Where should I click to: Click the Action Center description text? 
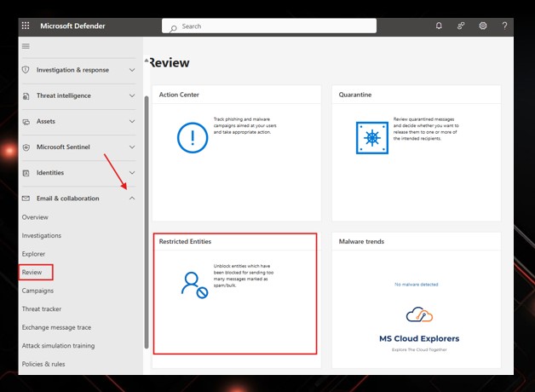(245, 125)
